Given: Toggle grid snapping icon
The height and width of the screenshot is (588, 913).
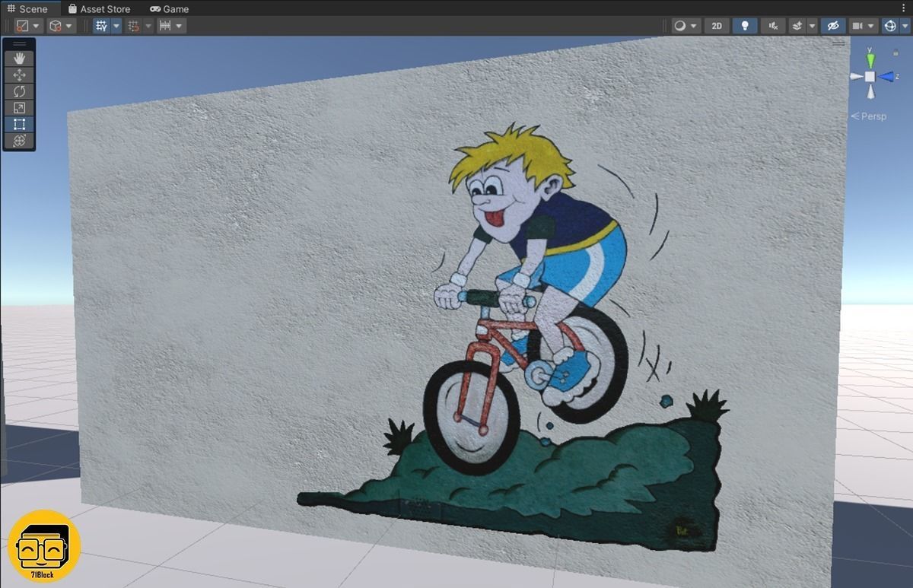Looking at the screenshot, I should (134, 26).
